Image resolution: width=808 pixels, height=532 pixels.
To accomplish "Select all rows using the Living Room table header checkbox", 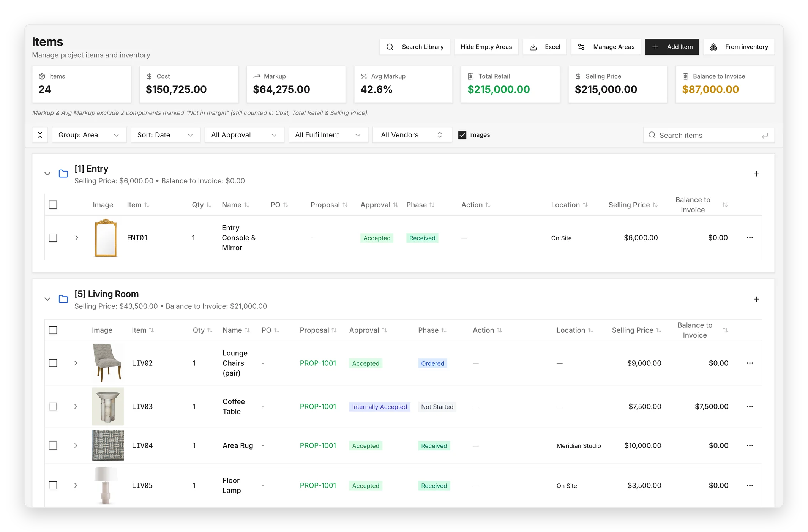I will click(53, 330).
